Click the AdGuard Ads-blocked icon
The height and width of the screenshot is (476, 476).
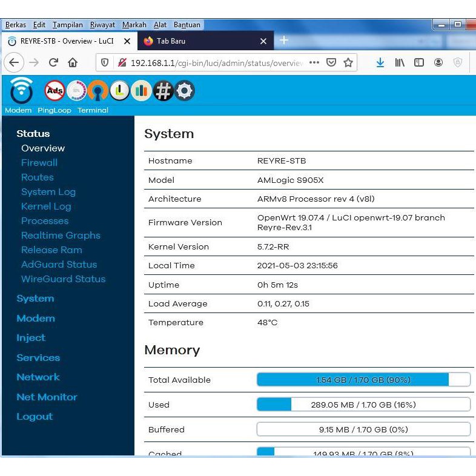click(x=55, y=91)
